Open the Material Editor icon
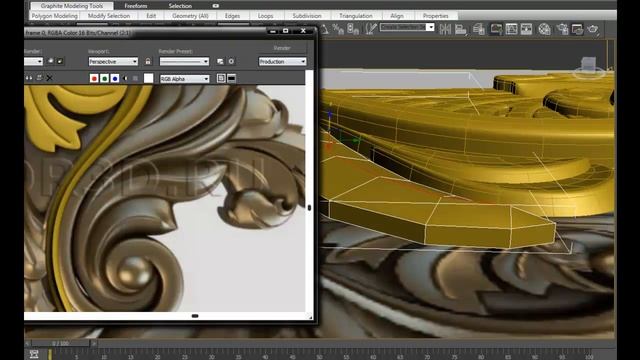 tap(544, 29)
